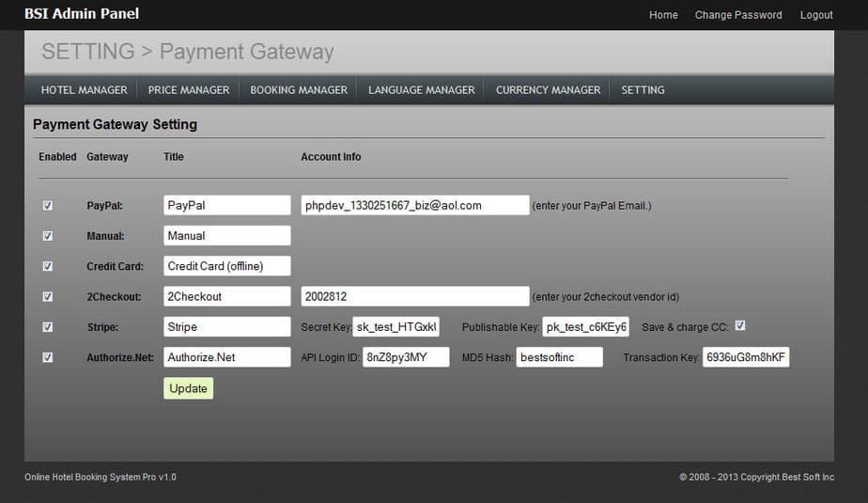This screenshot has height=503, width=868.
Task: Click the '2Checkout:' gateway label
Action: pos(114,297)
